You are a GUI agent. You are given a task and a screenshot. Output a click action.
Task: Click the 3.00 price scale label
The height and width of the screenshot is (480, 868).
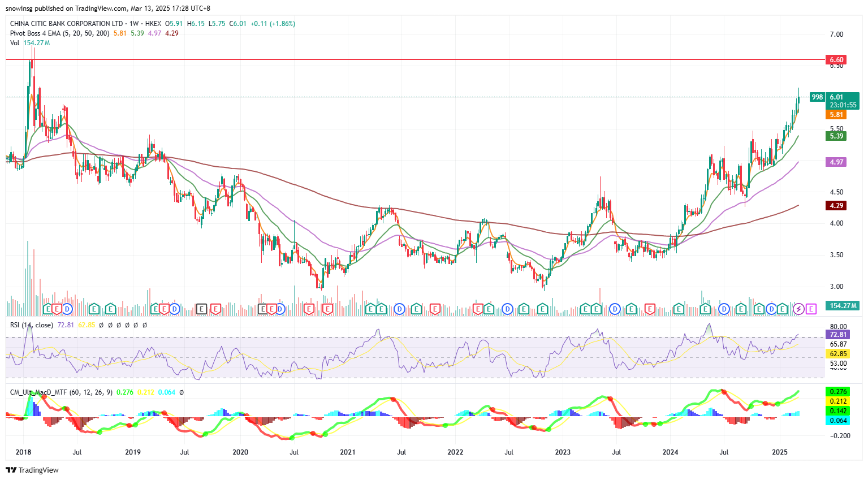(x=836, y=287)
